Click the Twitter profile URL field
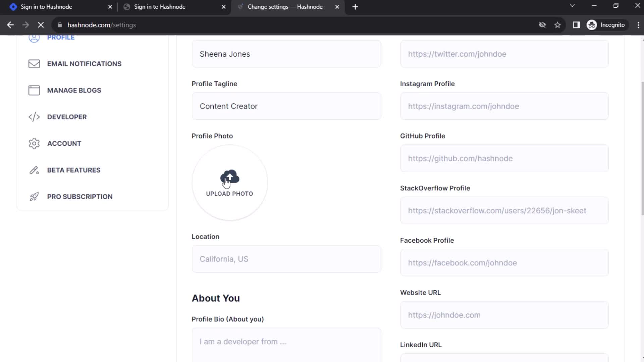 [504, 54]
